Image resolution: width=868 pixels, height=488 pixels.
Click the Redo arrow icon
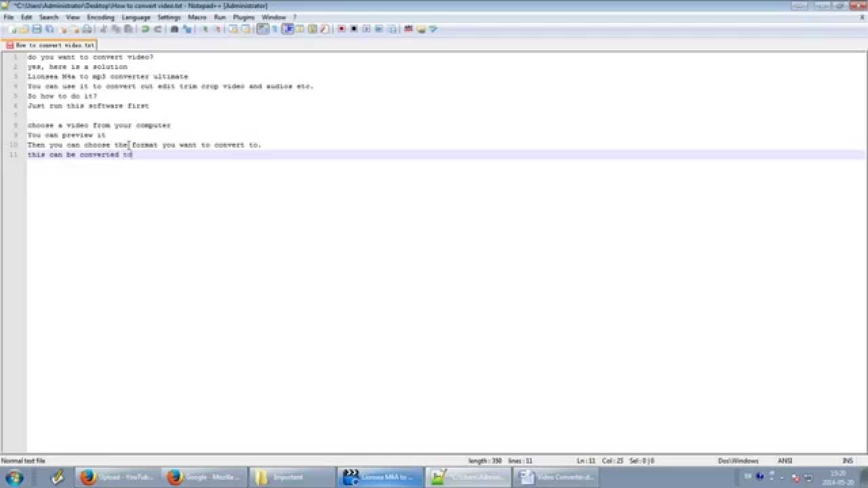click(x=158, y=29)
